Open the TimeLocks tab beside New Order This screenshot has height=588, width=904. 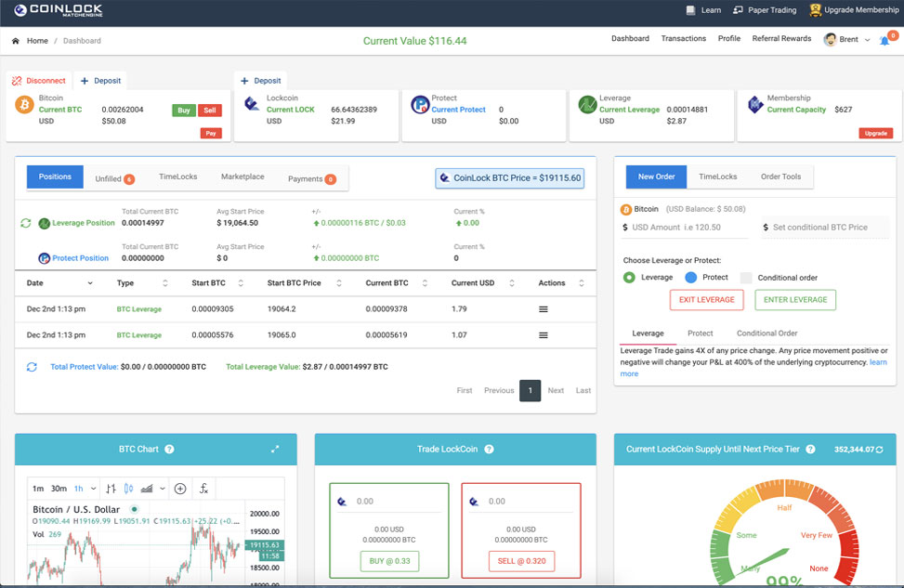pos(718,177)
